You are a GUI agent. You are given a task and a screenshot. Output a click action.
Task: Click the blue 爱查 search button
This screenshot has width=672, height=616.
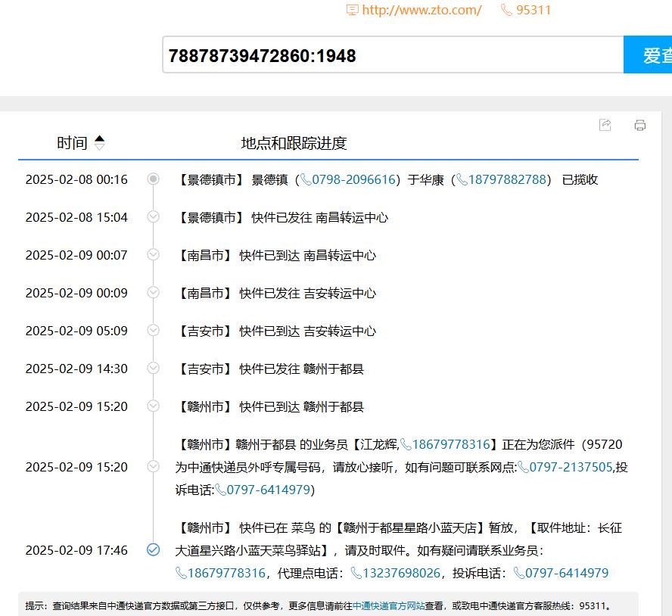648,55
